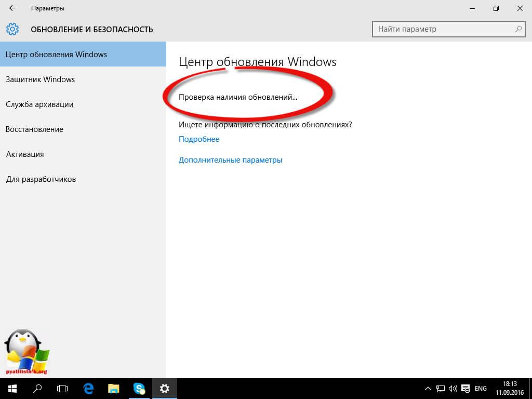Launch Microsoft Edge from taskbar
532x399 pixels.
click(88, 389)
